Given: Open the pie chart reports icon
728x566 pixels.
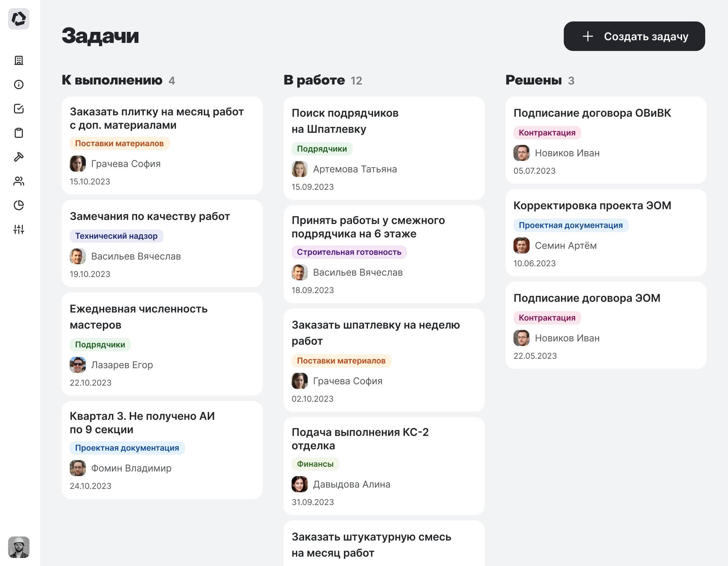Looking at the screenshot, I should click(x=19, y=205).
